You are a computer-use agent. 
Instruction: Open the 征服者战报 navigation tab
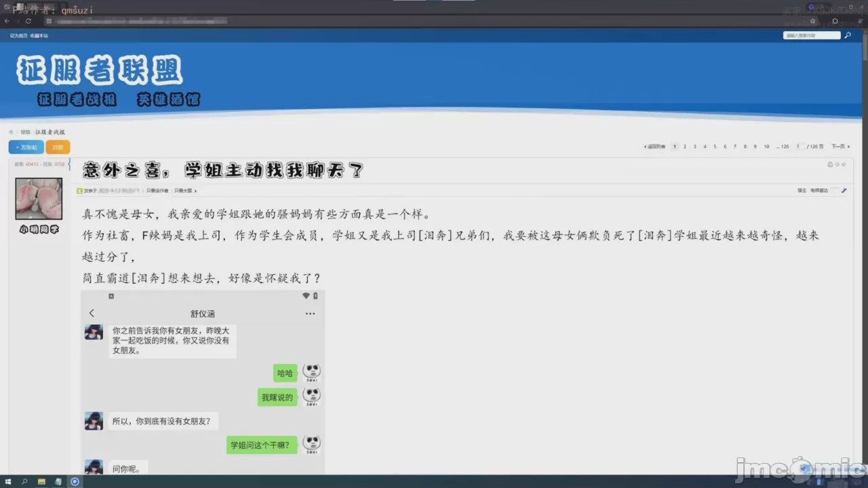77,100
